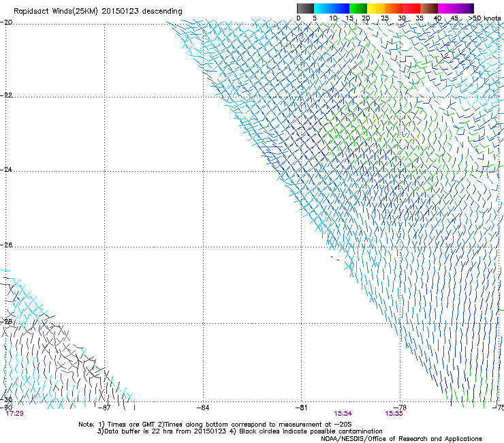Click the legend tick label 10
Screen dimensions: 504x443
click(x=333, y=18)
